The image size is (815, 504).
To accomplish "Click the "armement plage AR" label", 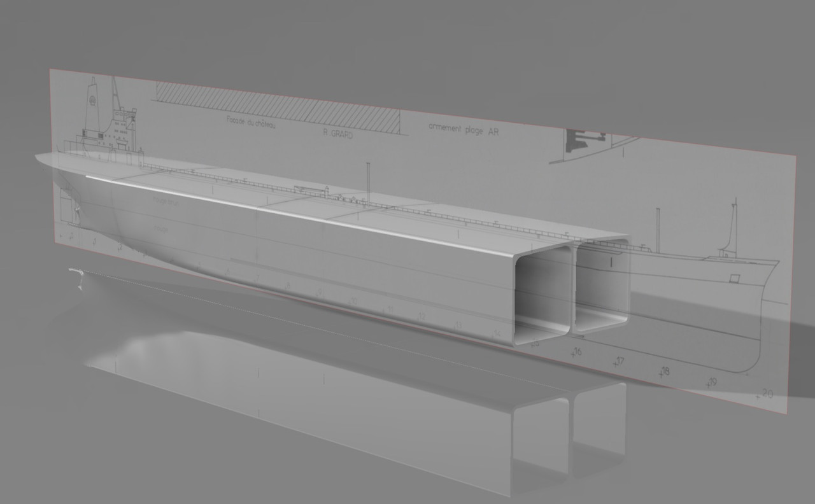I will [464, 129].
